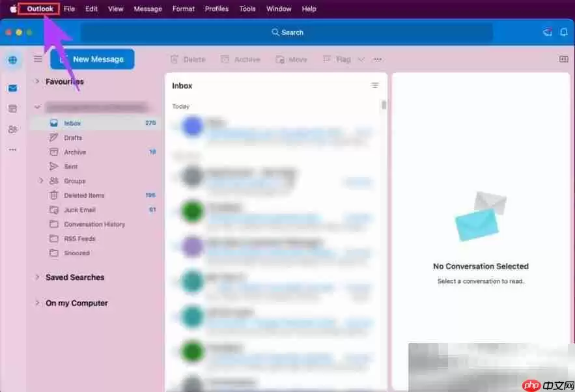Expand the Favourites section
The image size is (575, 392).
pos(37,81)
